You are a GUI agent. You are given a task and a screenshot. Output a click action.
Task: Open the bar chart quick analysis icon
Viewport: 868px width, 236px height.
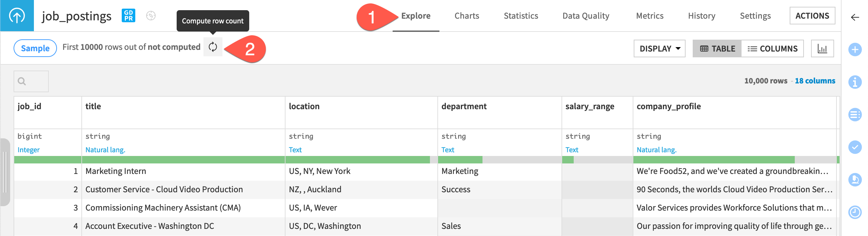point(822,48)
